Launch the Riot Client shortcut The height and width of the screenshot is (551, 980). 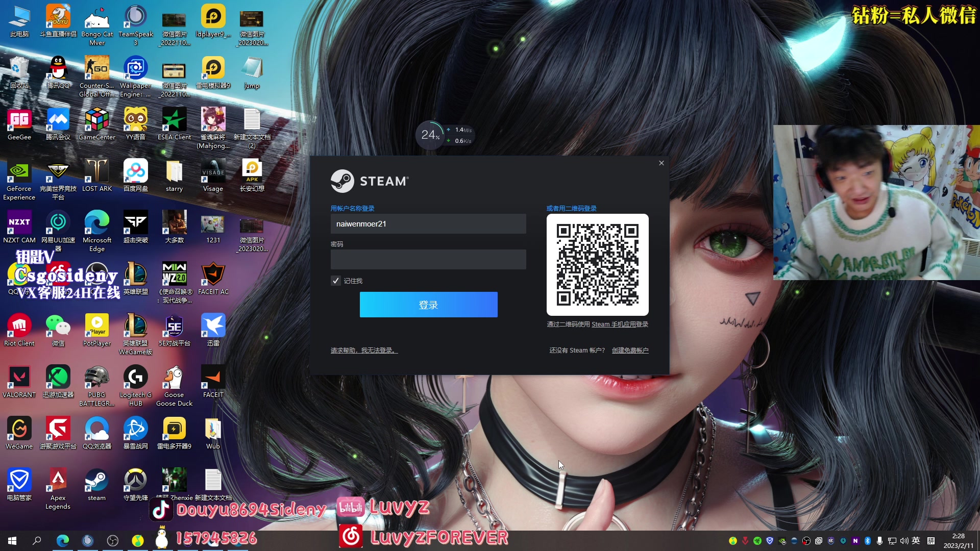click(19, 327)
